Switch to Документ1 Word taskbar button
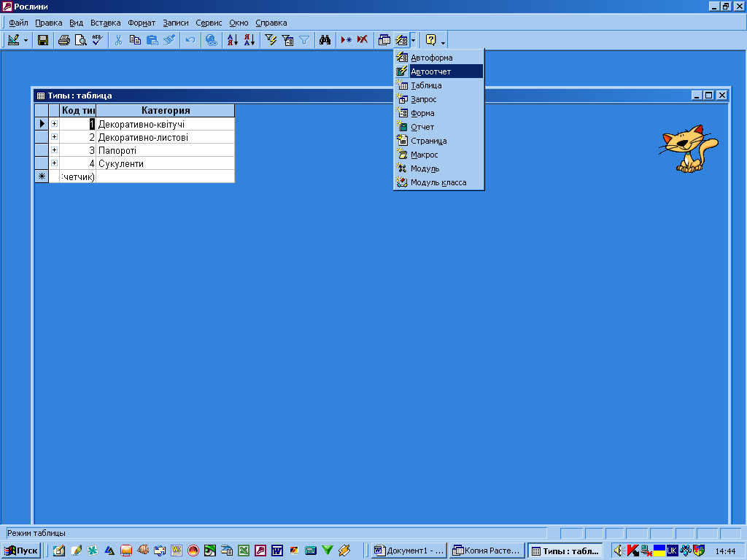This screenshot has height=560, width=747. (409, 551)
